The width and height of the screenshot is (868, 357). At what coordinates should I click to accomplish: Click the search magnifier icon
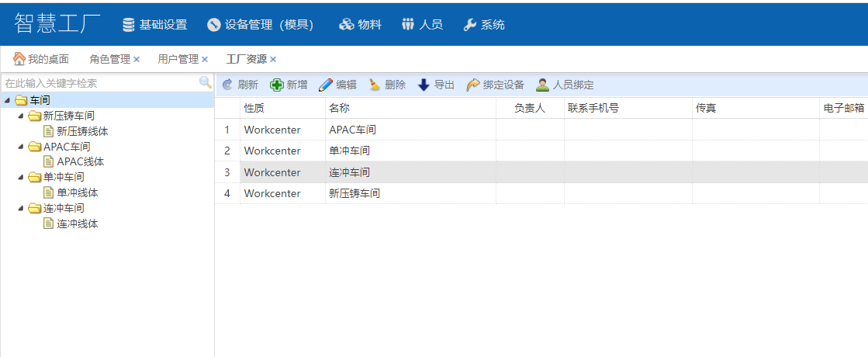coord(205,82)
